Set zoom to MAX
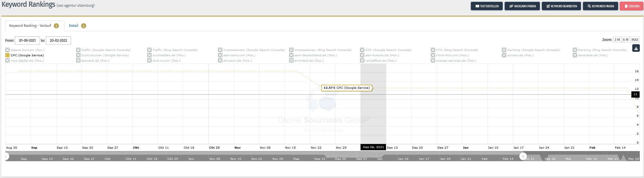644x178 pixels. point(635,40)
